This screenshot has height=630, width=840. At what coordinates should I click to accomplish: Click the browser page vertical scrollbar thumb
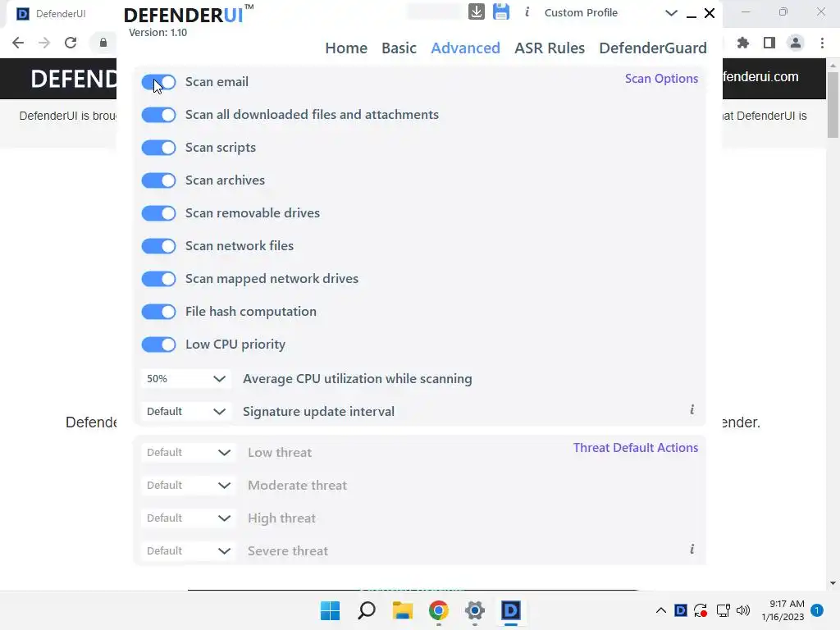coord(833,104)
